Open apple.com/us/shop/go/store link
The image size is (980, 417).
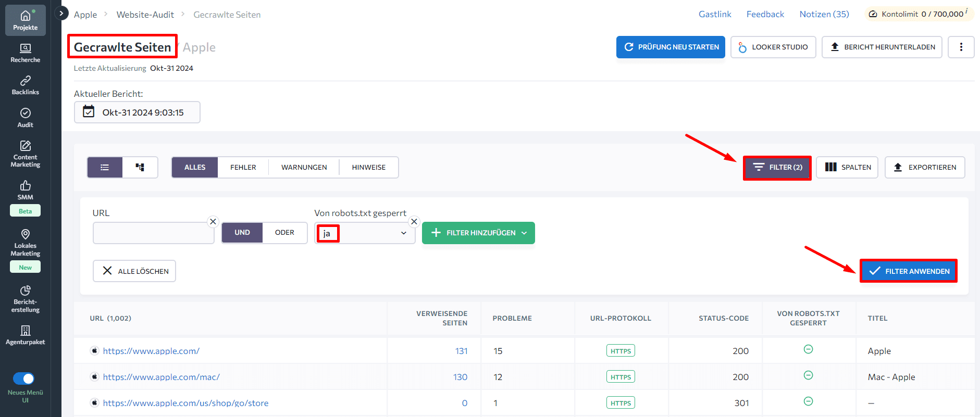pyautogui.click(x=185, y=403)
